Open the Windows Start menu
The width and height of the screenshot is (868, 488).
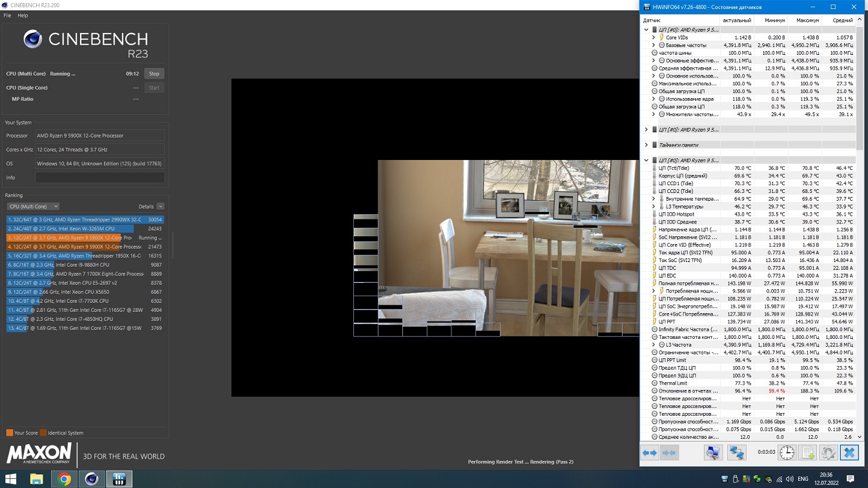11,479
